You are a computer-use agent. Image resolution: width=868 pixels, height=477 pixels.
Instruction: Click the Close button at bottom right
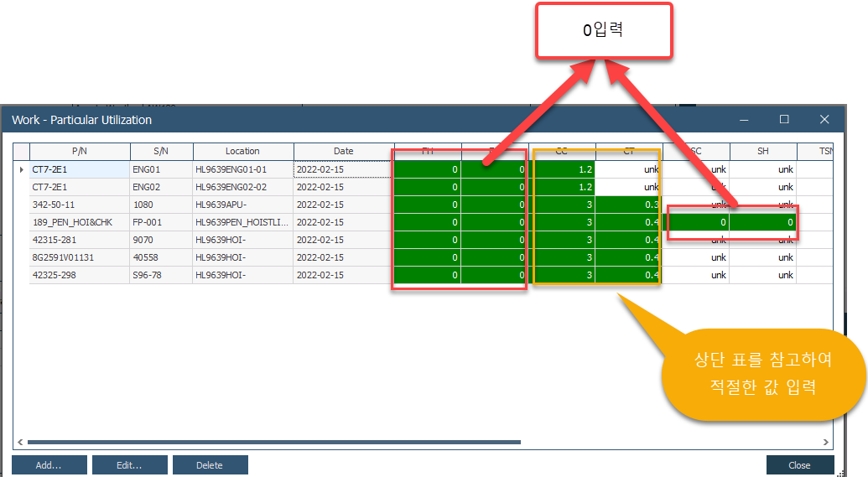click(x=799, y=465)
